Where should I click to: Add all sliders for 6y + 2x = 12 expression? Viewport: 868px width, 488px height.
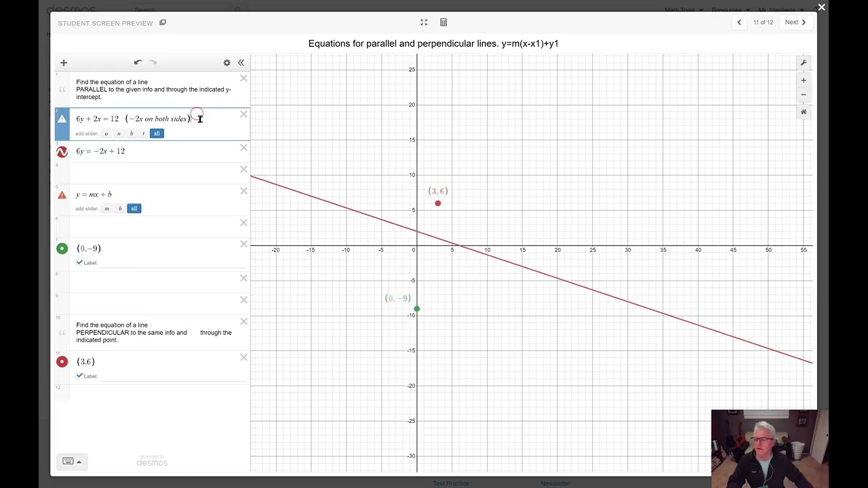157,134
